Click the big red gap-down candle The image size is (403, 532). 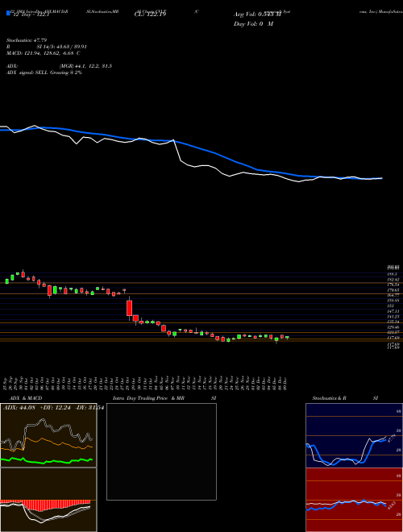[x=129, y=308]
